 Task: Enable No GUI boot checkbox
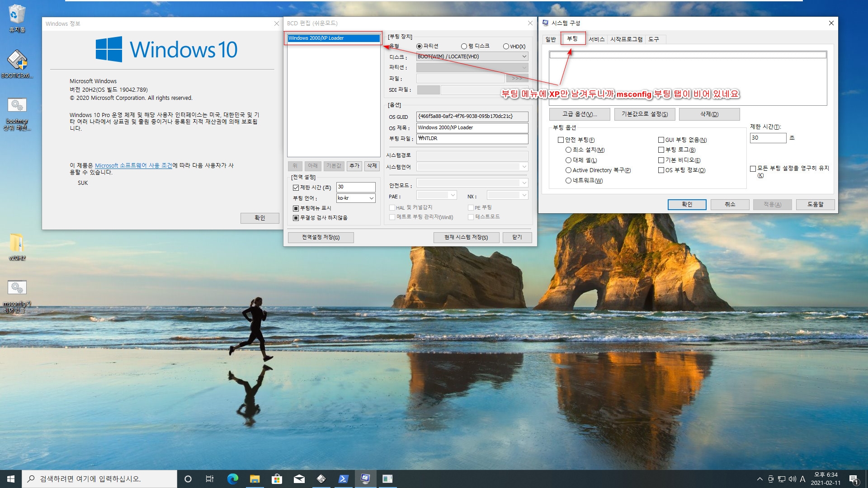click(661, 140)
